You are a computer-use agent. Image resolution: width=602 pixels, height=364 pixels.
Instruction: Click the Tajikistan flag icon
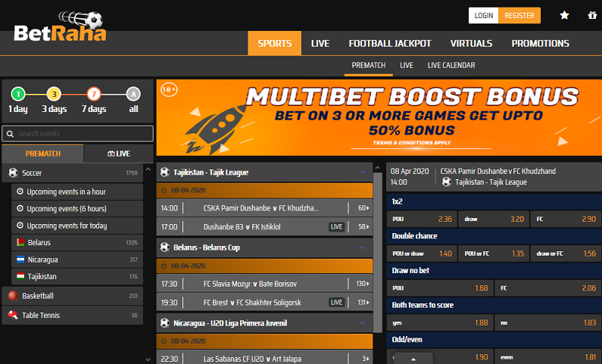(20, 276)
